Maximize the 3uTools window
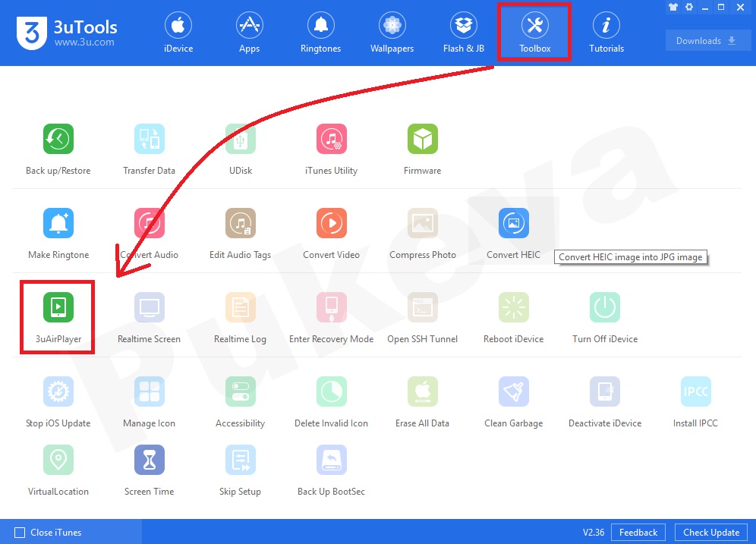Viewport: 756px width, 544px height. 721,8
